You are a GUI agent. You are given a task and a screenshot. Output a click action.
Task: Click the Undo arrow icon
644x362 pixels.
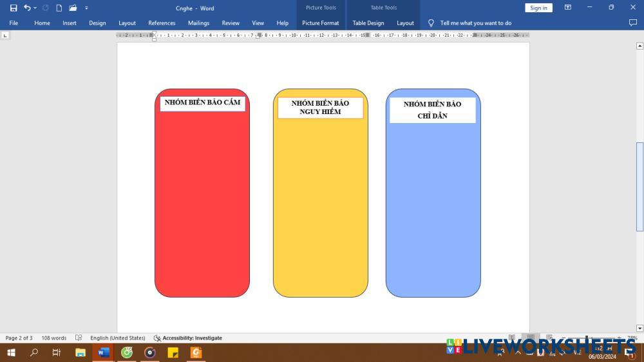pyautogui.click(x=26, y=8)
